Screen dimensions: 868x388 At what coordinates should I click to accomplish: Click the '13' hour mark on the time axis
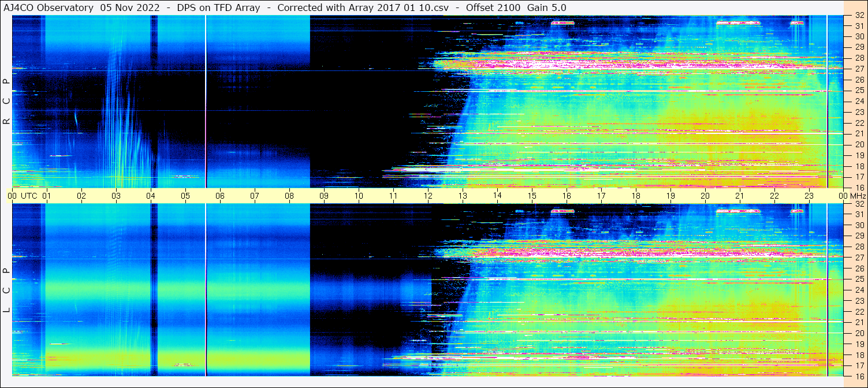point(463,196)
